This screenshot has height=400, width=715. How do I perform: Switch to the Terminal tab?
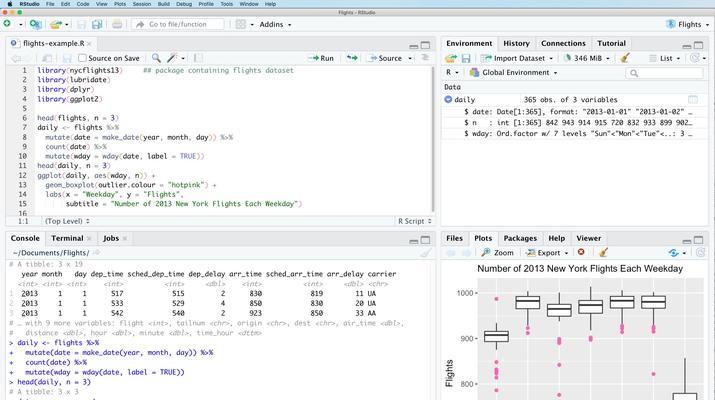click(x=67, y=238)
